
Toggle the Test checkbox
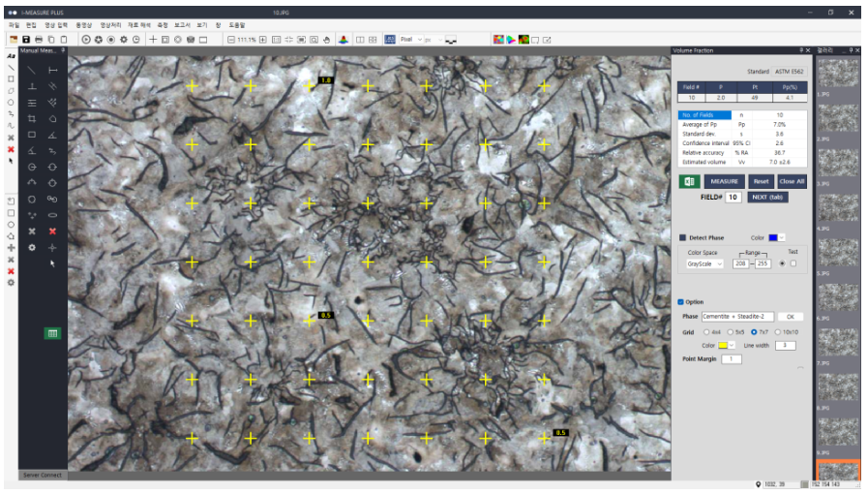(793, 263)
